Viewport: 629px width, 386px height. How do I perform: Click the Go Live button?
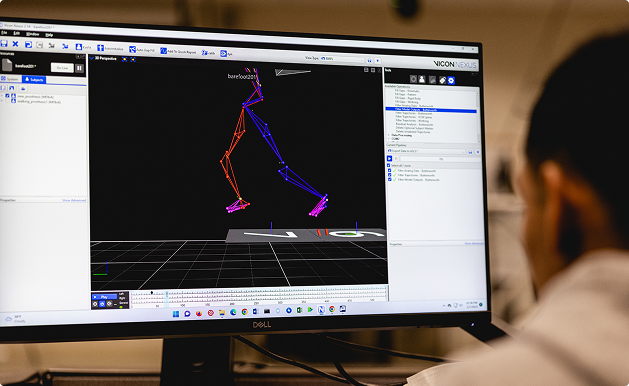[62, 67]
